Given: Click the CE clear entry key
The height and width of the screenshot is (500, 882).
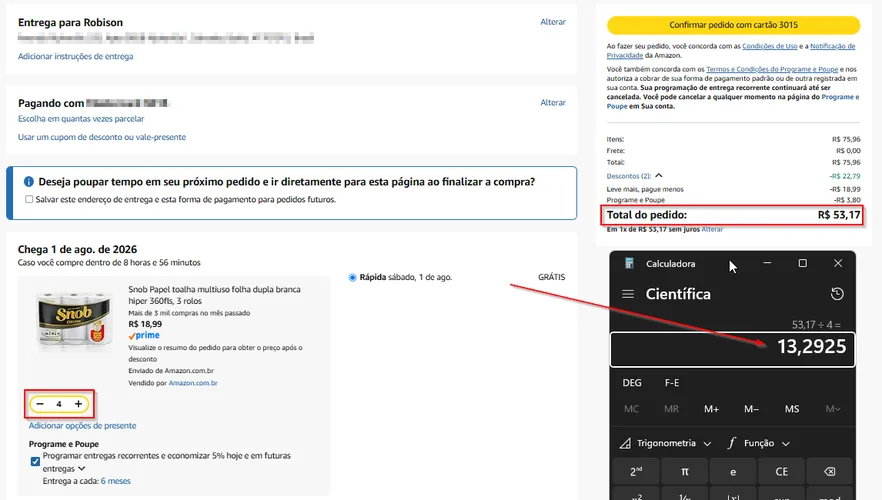Looking at the screenshot, I should (781, 472).
